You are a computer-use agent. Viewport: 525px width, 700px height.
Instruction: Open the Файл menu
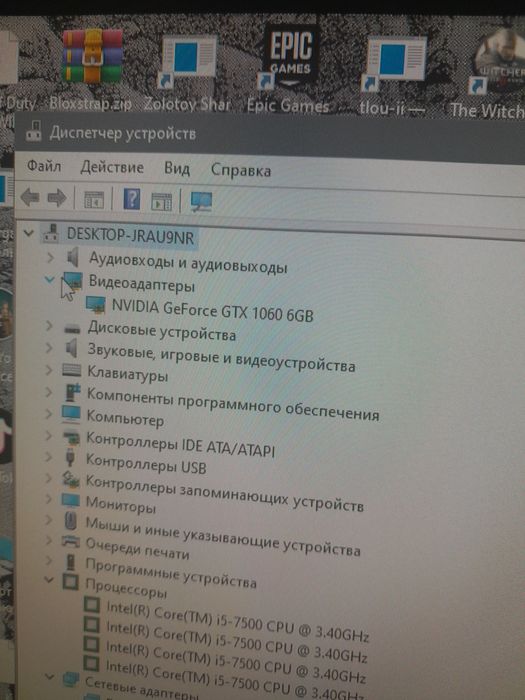pyautogui.click(x=44, y=166)
